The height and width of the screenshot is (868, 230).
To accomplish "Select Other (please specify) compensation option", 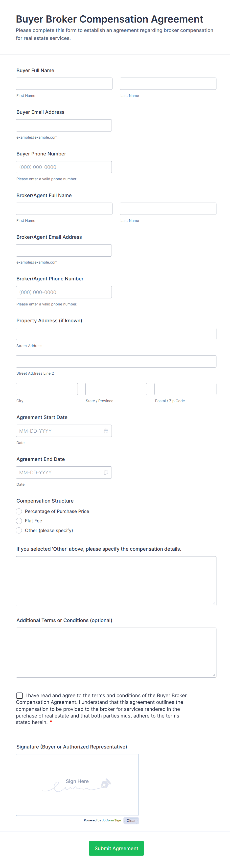I will tap(19, 531).
